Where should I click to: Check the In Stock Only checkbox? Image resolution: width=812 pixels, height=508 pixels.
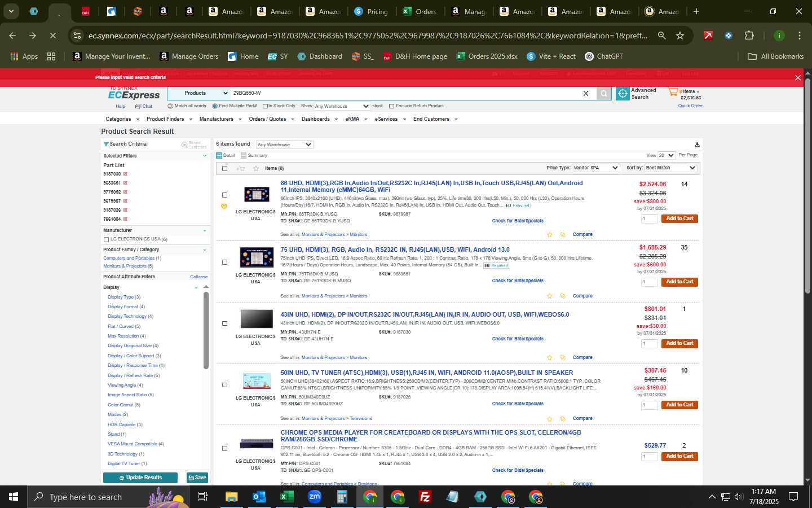[265, 106]
